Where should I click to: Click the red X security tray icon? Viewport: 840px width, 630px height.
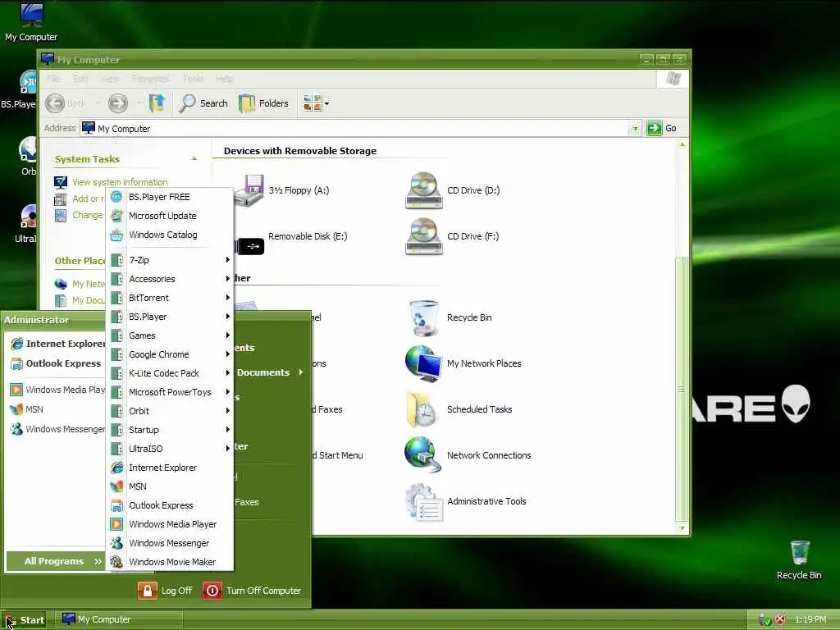pyautogui.click(x=781, y=619)
